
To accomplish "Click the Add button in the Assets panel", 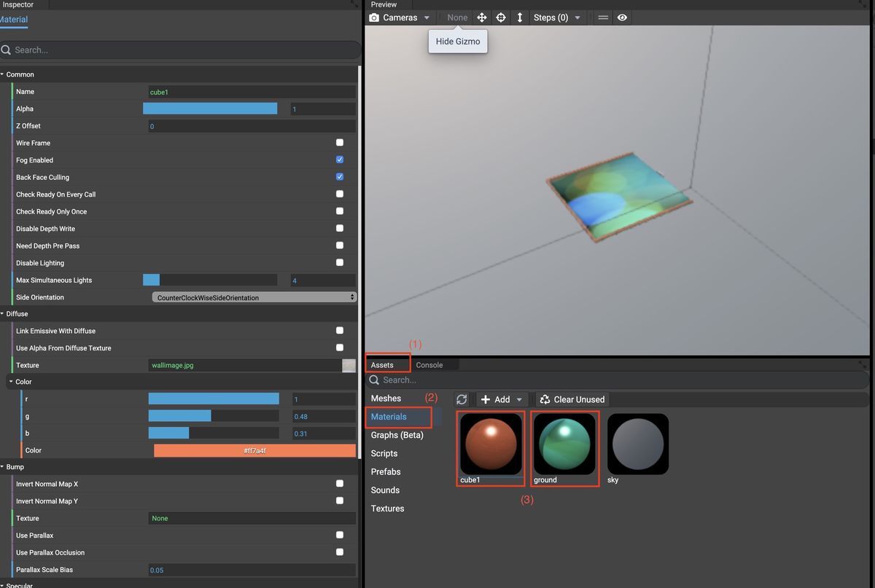I will point(501,399).
